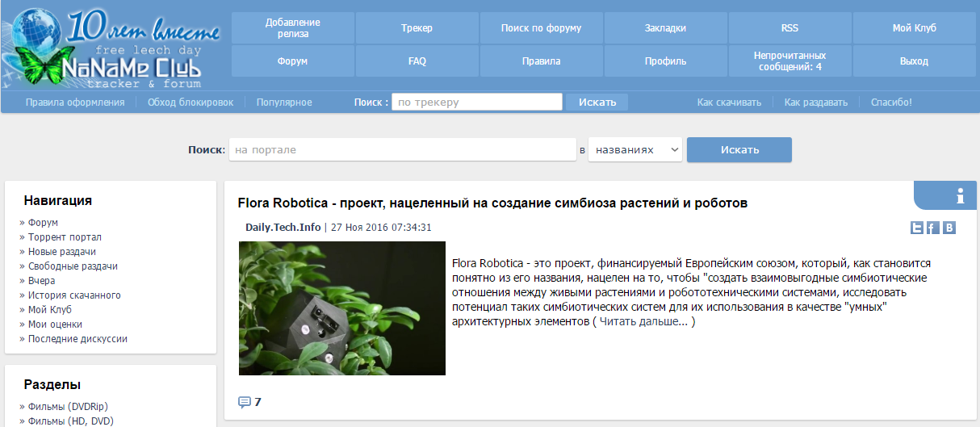Open 'Мой Клуб' in top menu
The width and height of the screenshot is (980, 427).
click(914, 28)
